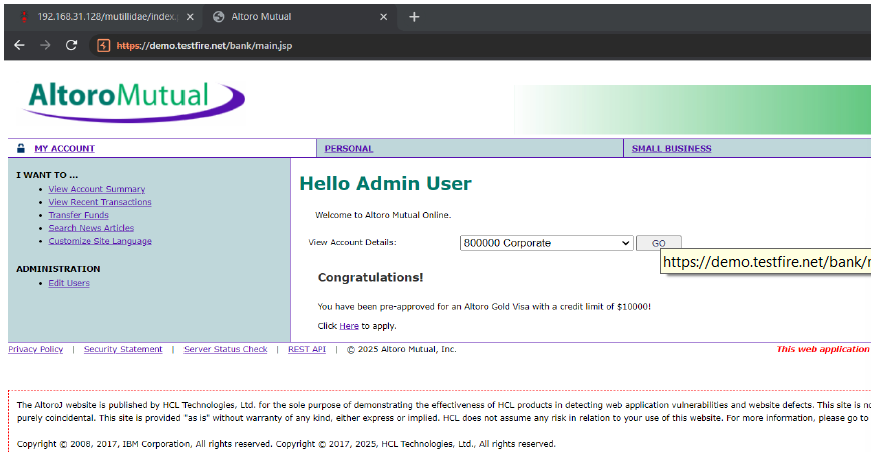Open the Privacy Policy link
The height and width of the screenshot is (456, 875).
[x=36, y=349]
